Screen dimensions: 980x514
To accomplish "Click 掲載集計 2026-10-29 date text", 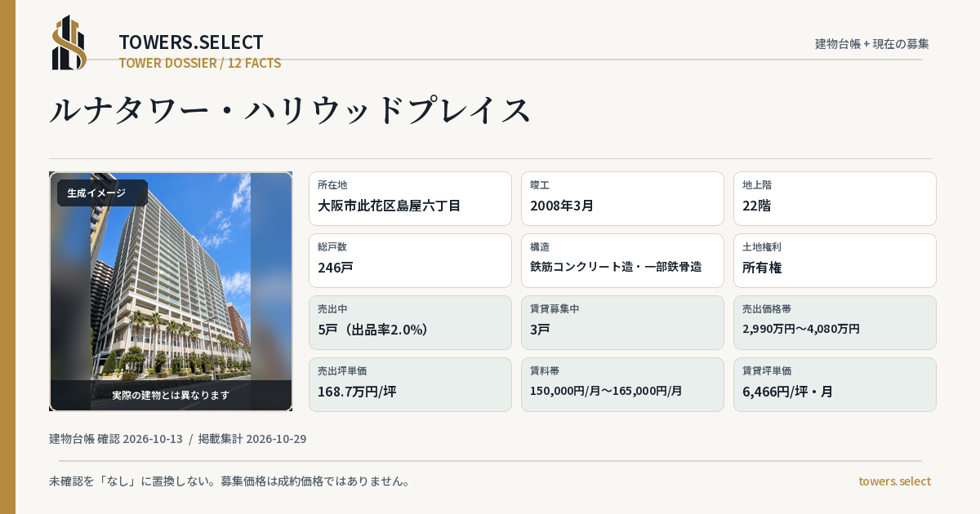I will 252,439.
